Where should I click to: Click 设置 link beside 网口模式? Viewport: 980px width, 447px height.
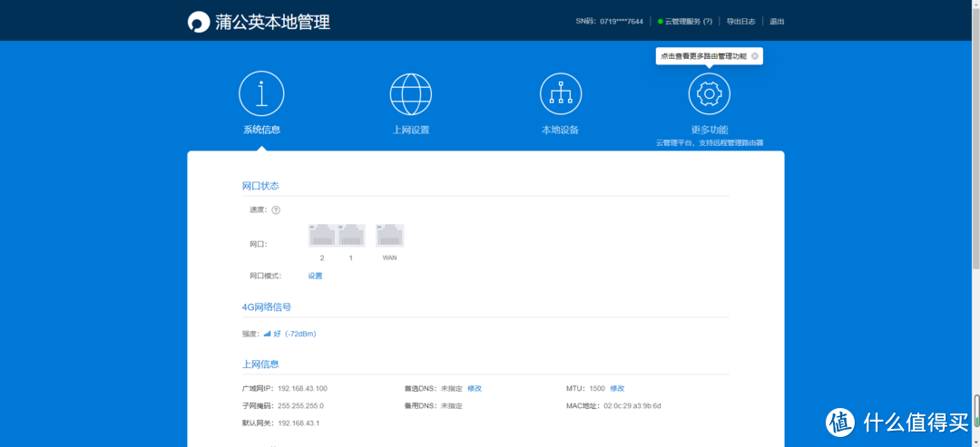[x=315, y=276]
